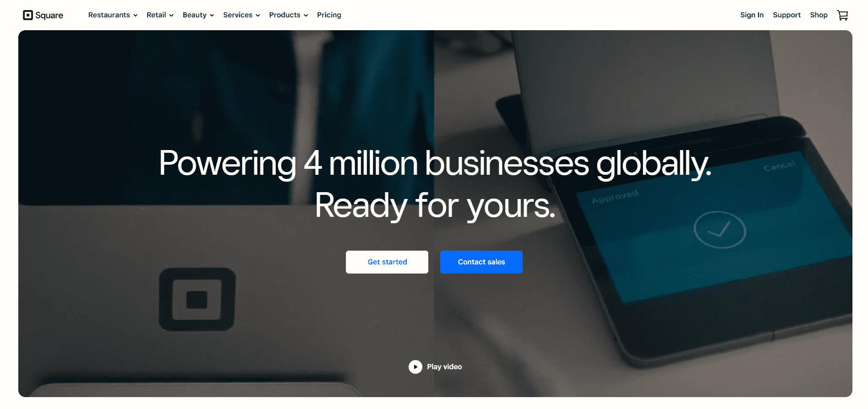This screenshot has height=409, width=868.
Task: Expand the Products dropdown chevron
Action: pos(306,16)
